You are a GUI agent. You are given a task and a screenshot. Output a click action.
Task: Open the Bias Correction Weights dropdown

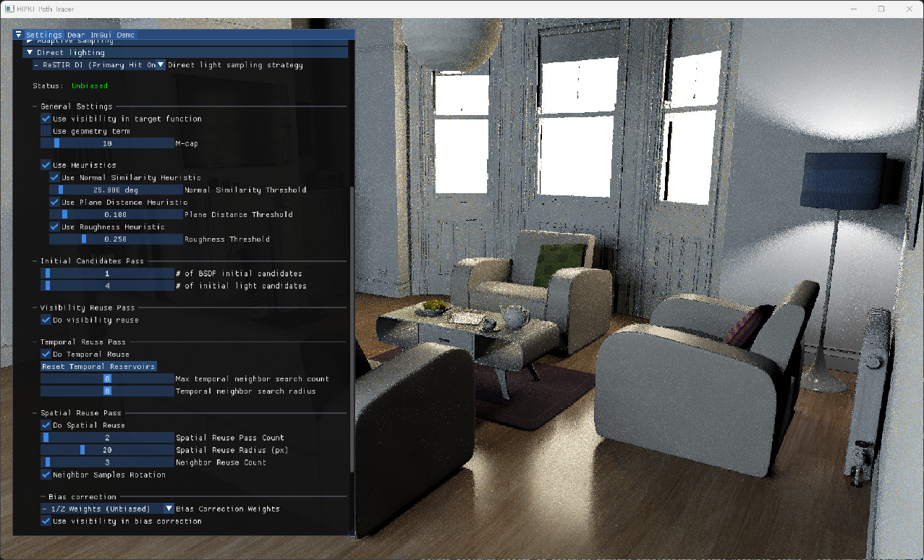coord(107,509)
